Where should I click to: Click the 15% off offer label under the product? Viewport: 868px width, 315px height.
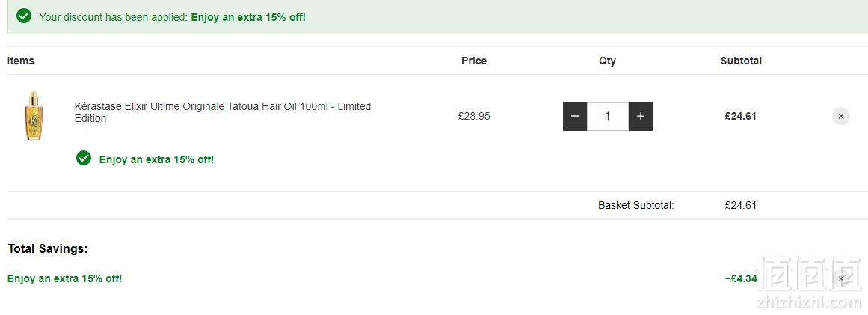coord(156,159)
